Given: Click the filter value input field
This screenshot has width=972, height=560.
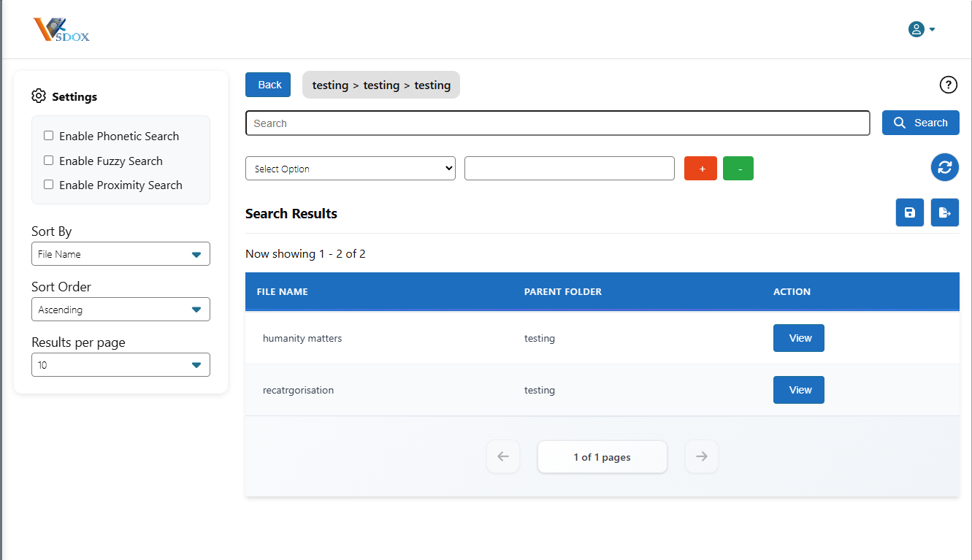Looking at the screenshot, I should (570, 168).
